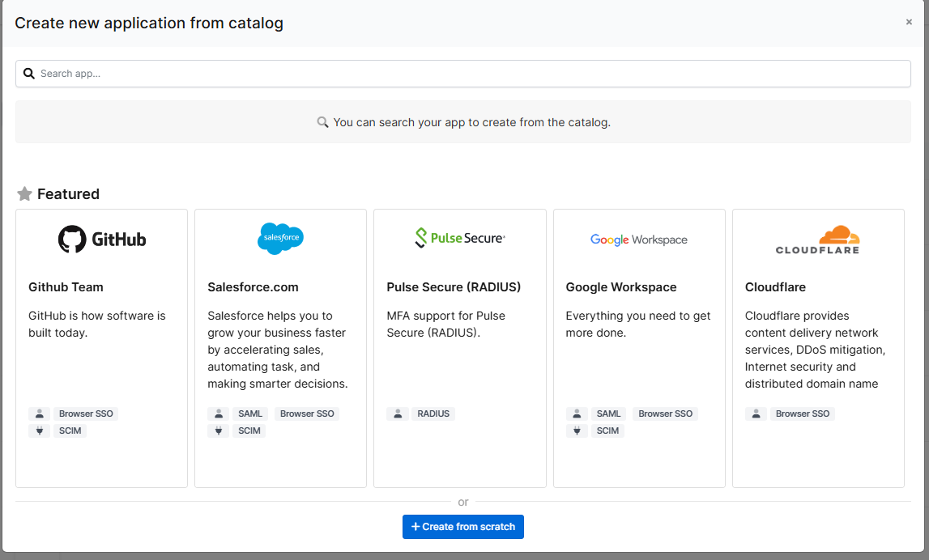Click the user icon on Cloudflare card

[756, 414]
